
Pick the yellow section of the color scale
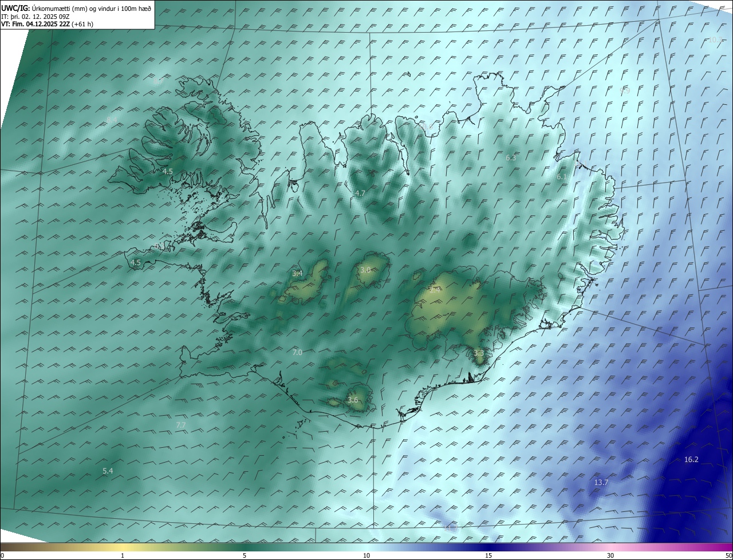coord(123,547)
